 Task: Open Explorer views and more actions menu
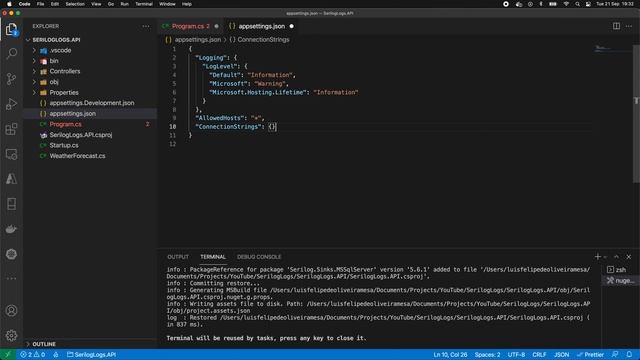pos(146,26)
